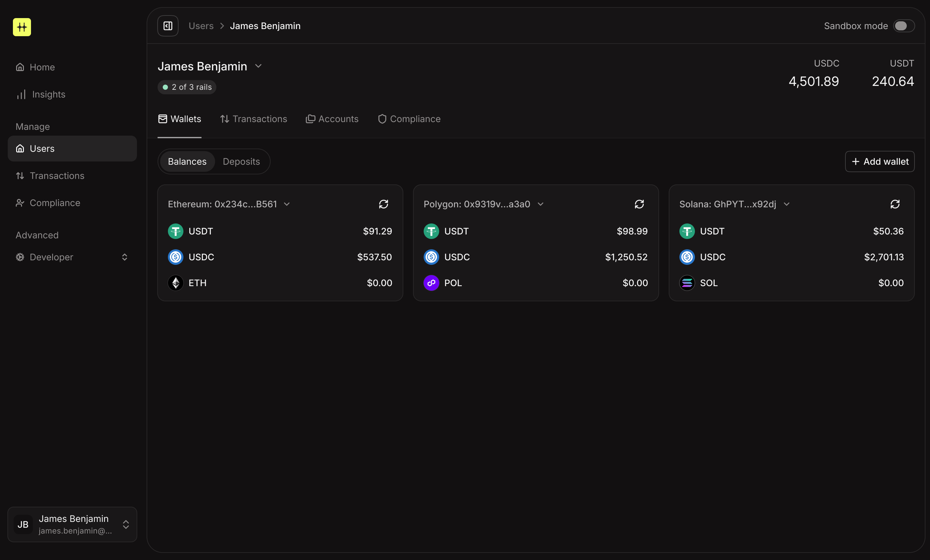930x560 pixels.
Task: Expand the Ethereum wallet address dropdown
Action: tap(287, 204)
